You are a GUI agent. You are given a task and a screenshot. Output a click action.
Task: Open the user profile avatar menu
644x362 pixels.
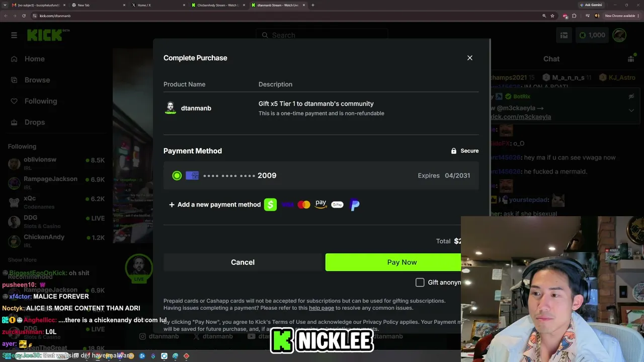[619, 35]
